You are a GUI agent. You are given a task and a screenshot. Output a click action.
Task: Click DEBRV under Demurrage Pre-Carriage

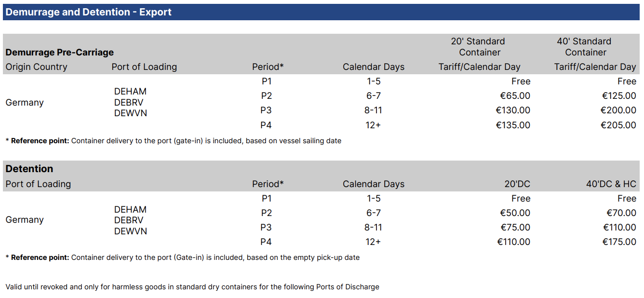coord(129,102)
